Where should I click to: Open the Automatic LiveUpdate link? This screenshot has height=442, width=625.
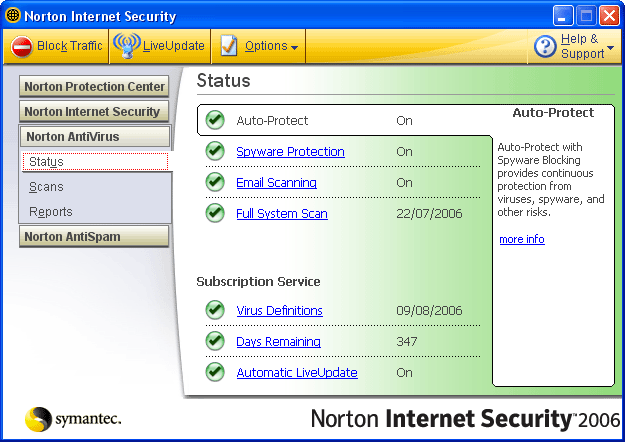pos(297,373)
